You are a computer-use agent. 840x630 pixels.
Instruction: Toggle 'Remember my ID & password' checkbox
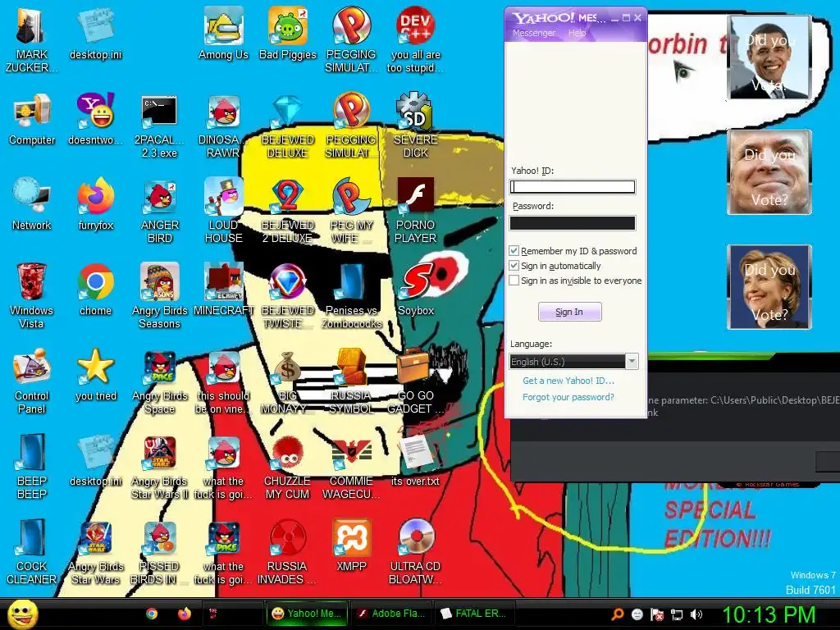[514, 251]
